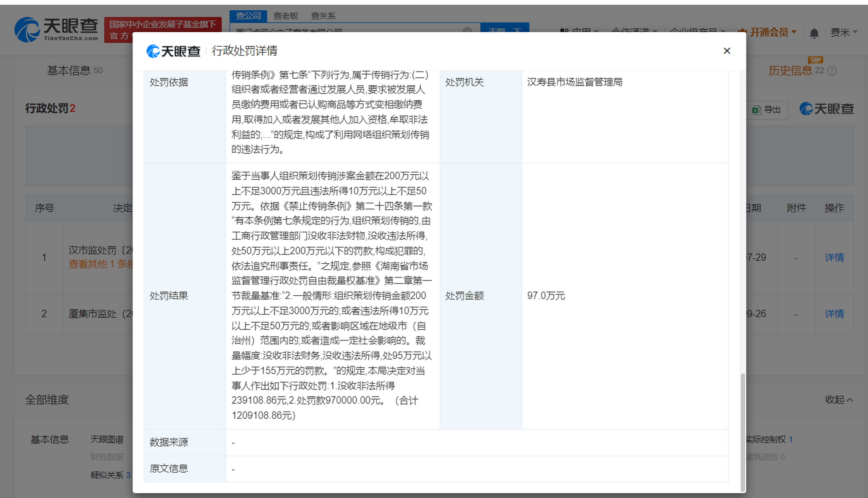This screenshot has height=498, width=868.
Task: Switch to the 查老板 search tab
Action: click(x=286, y=16)
